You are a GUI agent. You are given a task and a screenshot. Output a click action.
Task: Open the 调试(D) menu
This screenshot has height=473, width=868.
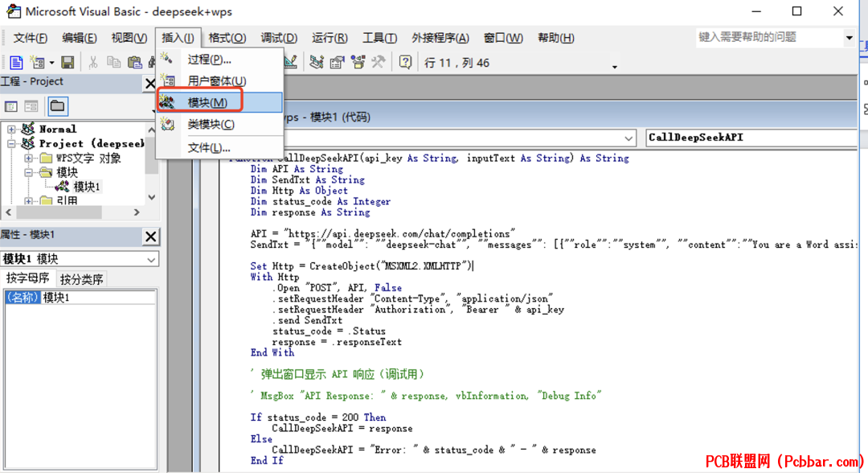(279, 38)
